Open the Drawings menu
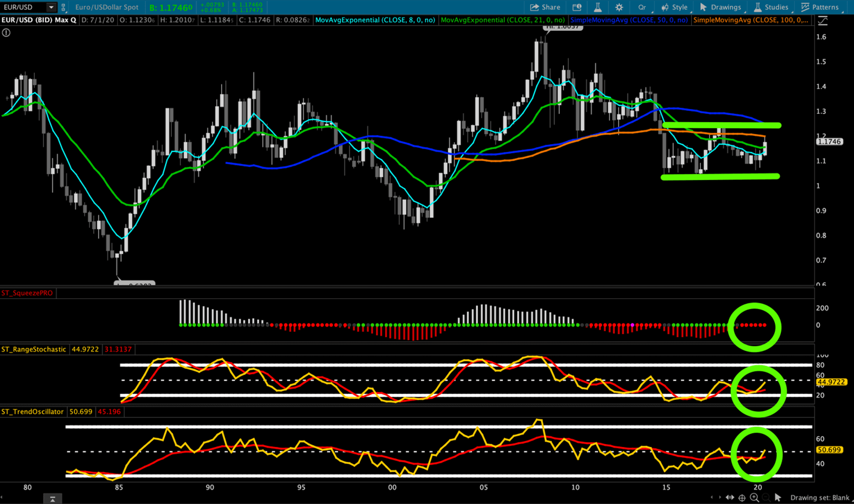 [x=720, y=7]
